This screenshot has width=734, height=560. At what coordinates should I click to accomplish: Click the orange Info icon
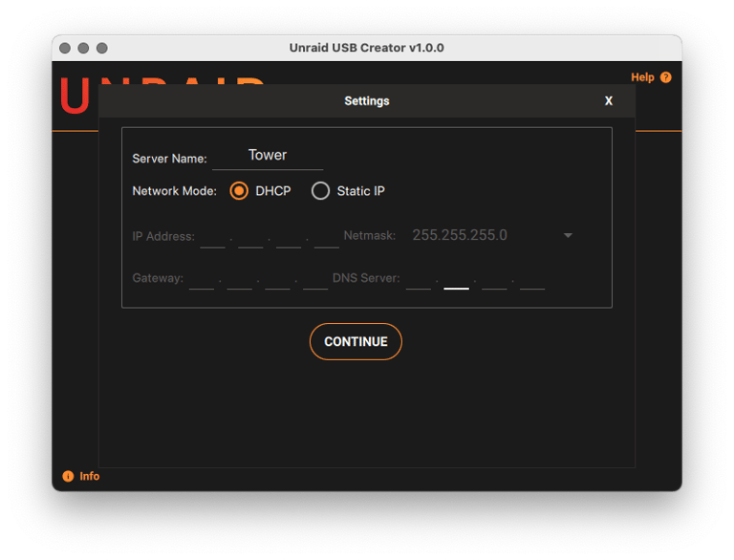[x=68, y=476]
